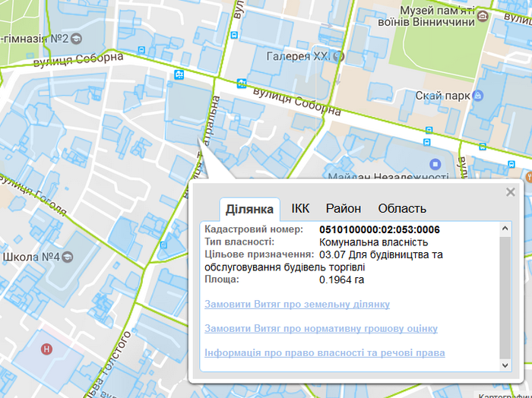The height and width of the screenshot is (398, 532).
Task: Open 'Інформація про право власності та речові права'
Action: click(325, 353)
